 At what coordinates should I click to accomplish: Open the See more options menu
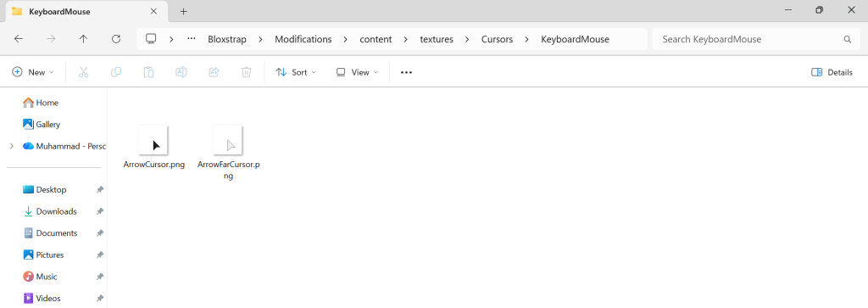click(406, 72)
